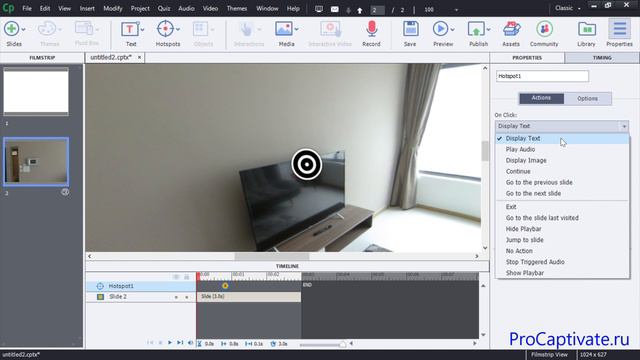Choose Display Image action

pyautogui.click(x=526, y=160)
